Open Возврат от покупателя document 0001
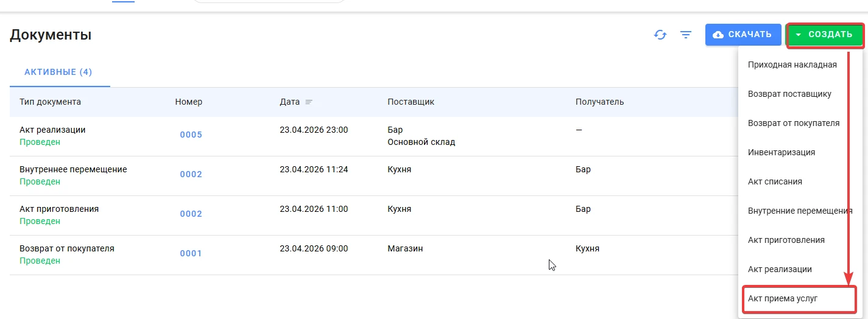The height and width of the screenshot is (319, 868). [x=191, y=253]
